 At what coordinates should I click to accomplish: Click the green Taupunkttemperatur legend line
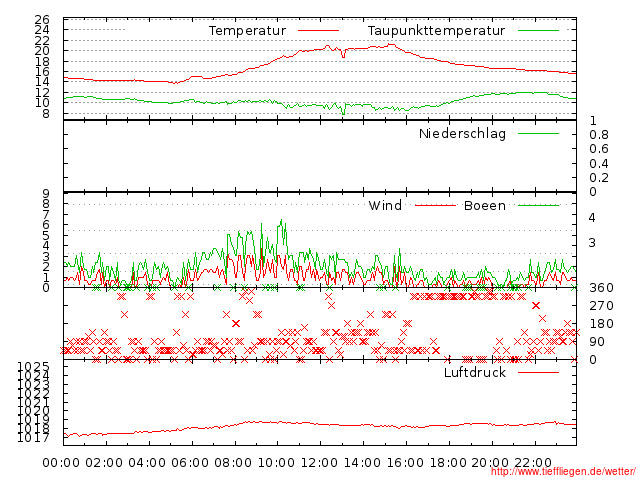point(538,30)
